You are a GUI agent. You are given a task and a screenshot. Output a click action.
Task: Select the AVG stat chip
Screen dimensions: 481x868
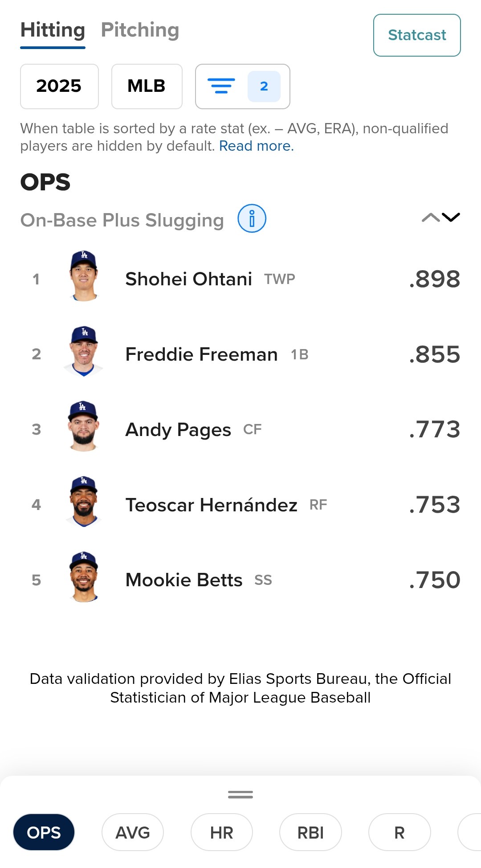[133, 832]
